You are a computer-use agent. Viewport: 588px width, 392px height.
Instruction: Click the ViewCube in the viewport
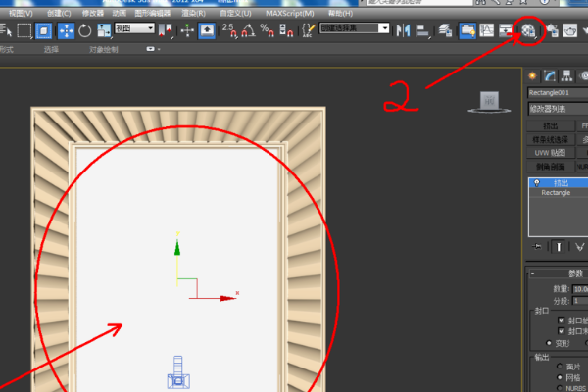tap(489, 102)
